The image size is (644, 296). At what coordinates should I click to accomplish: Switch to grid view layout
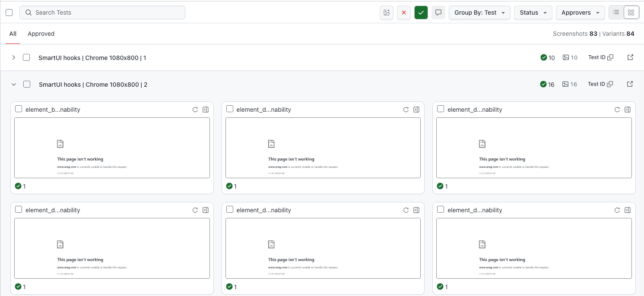tap(631, 13)
